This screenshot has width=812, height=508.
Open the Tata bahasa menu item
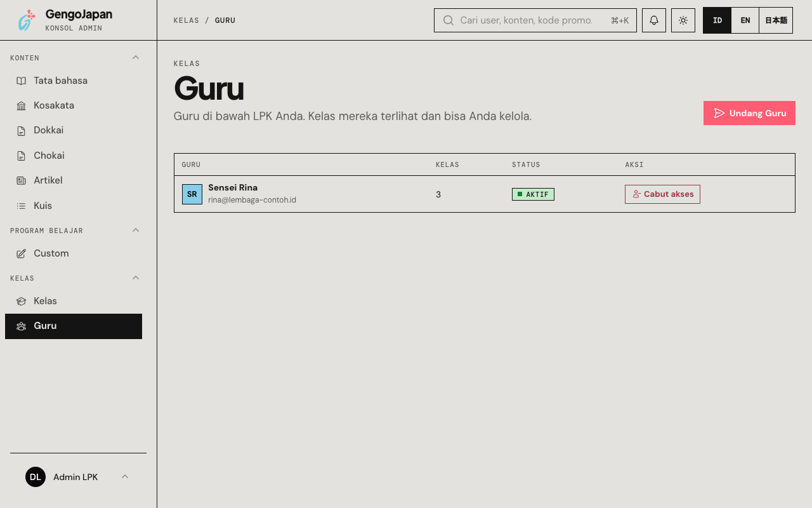coord(74,81)
